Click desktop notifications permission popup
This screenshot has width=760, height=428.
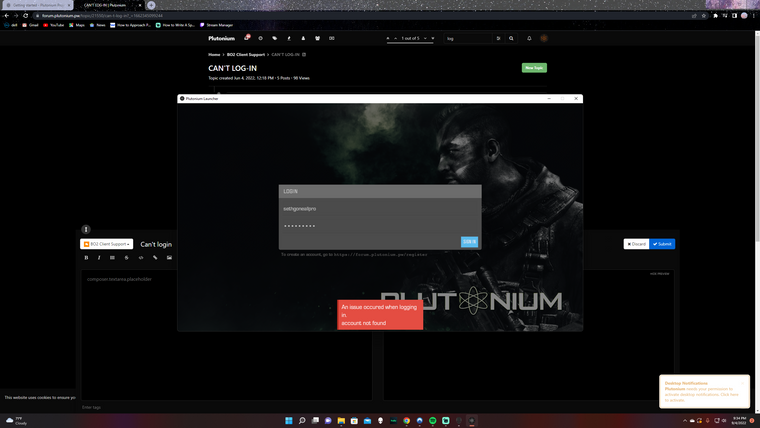(704, 392)
